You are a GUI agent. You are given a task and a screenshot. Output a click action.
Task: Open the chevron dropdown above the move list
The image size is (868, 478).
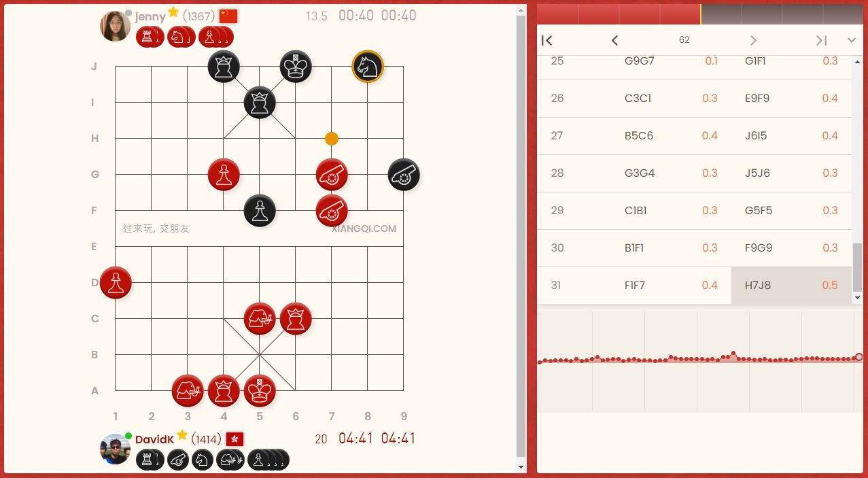pyautogui.click(x=852, y=41)
